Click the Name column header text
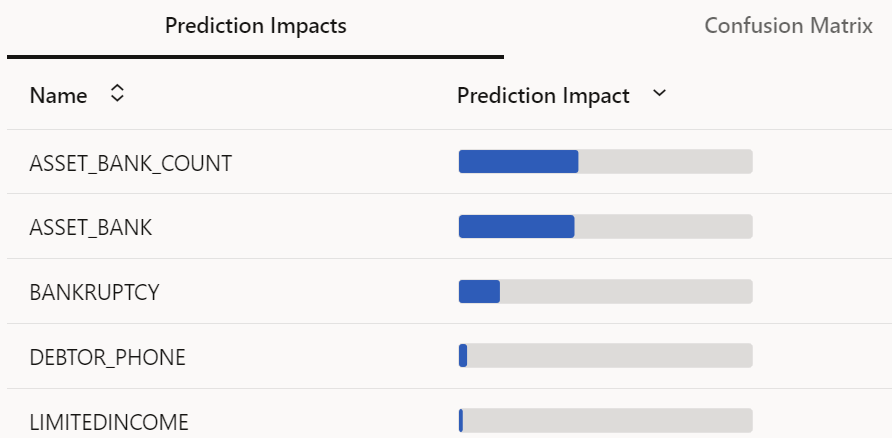The image size is (892, 438). (58, 96)
